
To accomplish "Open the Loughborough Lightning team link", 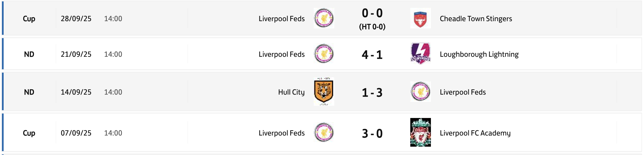I will 479,54.
